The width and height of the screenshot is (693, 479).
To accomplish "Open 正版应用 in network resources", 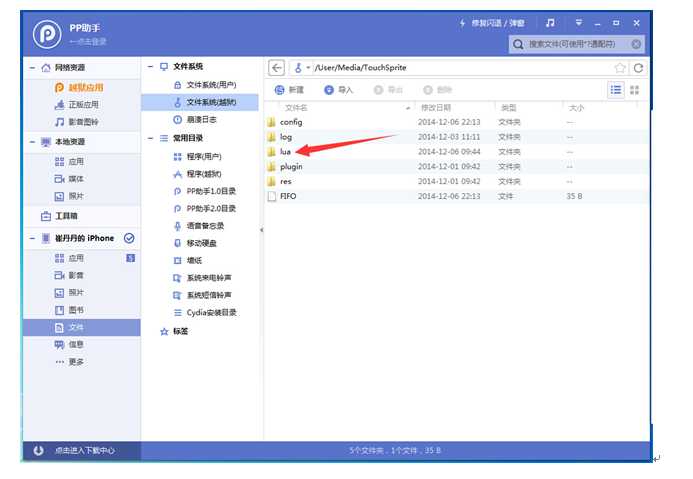I will [x=77, y=105].
